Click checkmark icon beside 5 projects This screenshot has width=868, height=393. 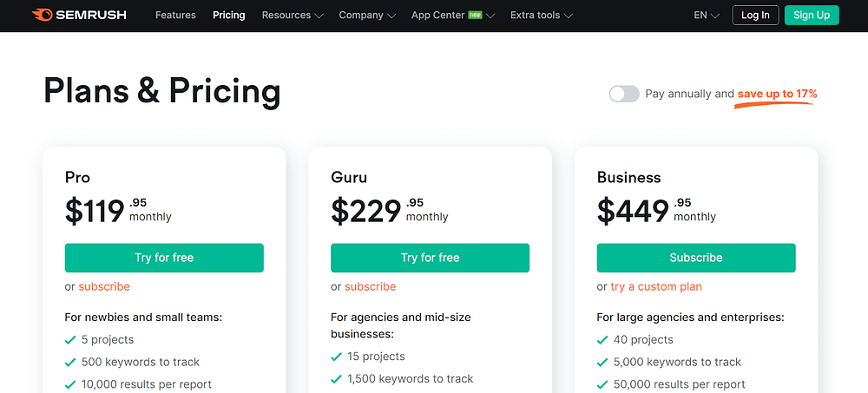(70, 340)
